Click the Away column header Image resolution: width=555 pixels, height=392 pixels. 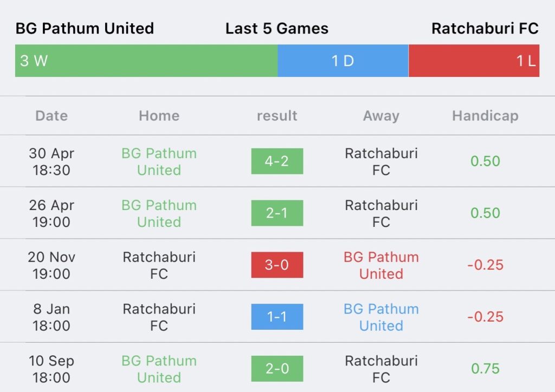coord(381,116)
